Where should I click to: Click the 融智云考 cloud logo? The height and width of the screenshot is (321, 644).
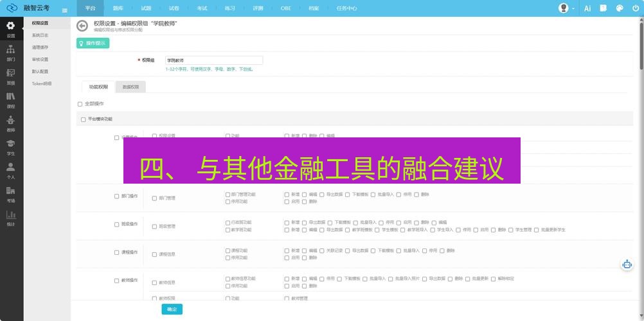12,8
